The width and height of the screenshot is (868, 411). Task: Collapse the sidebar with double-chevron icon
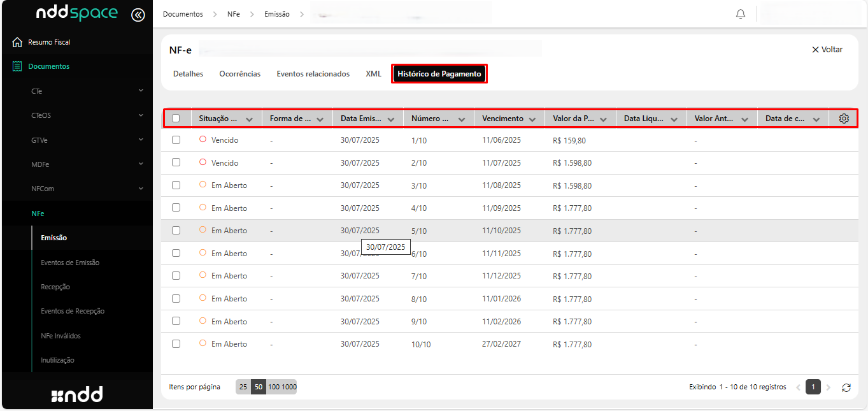(x=138, y=15)
